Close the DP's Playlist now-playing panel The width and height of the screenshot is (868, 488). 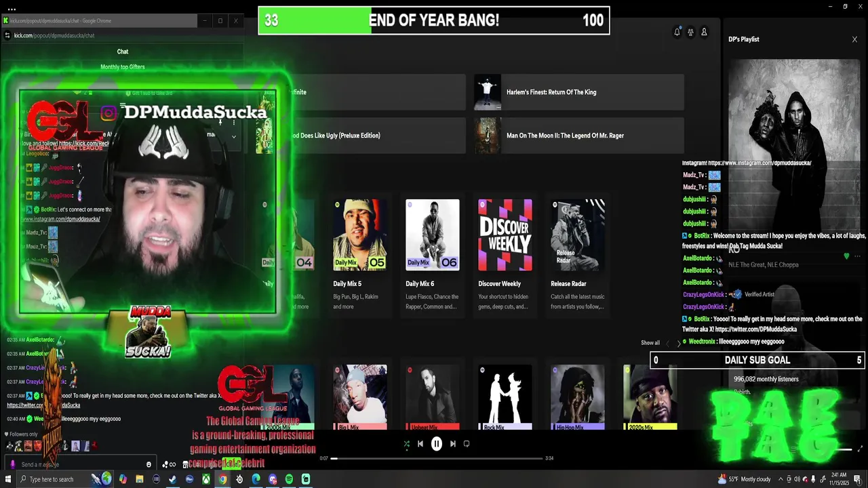(854, 39)
